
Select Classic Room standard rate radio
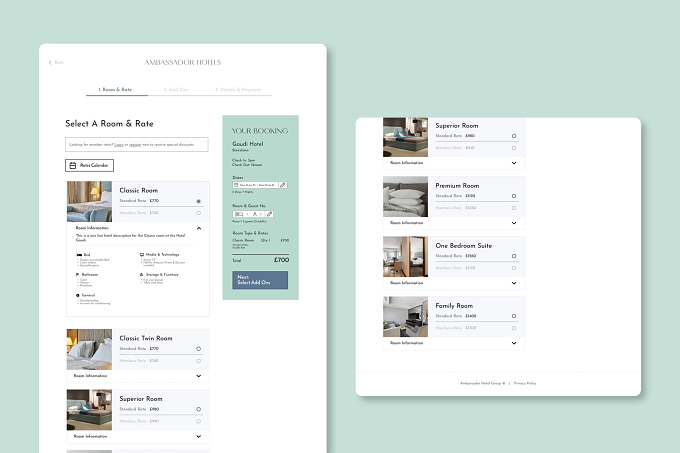coord(199,201)
